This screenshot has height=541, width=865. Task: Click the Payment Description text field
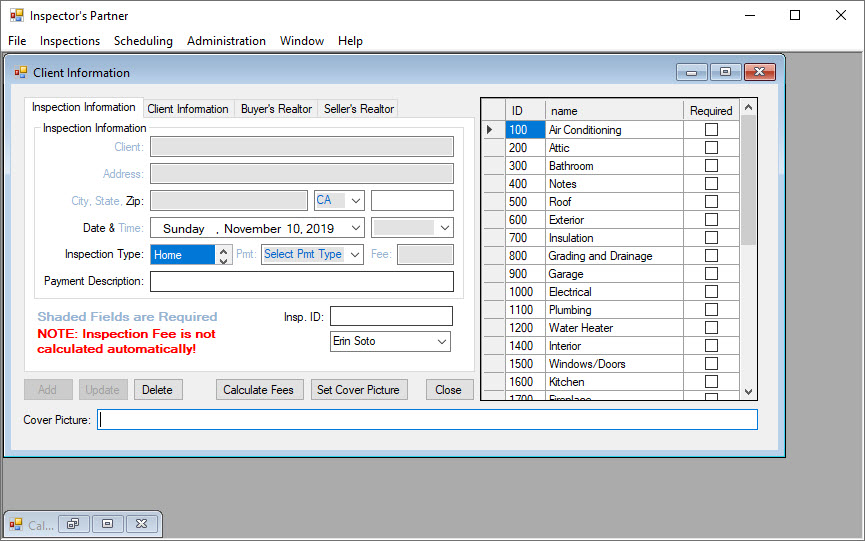click(x=302, y=282)
